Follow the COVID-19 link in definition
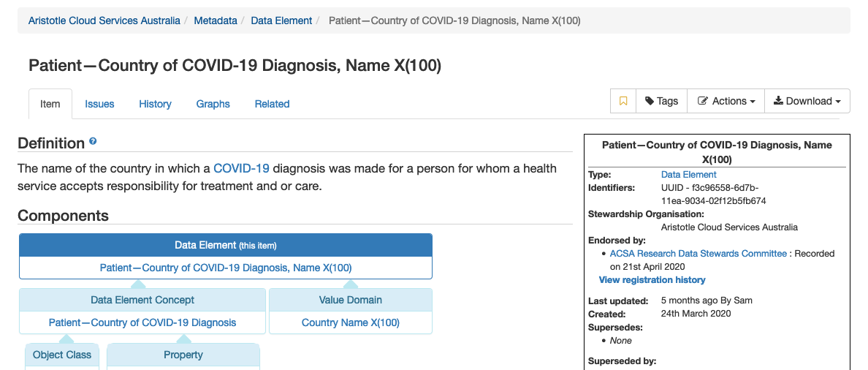Image resolution: width=868 pixels, height=370 pixels. (x=241, y=168)
